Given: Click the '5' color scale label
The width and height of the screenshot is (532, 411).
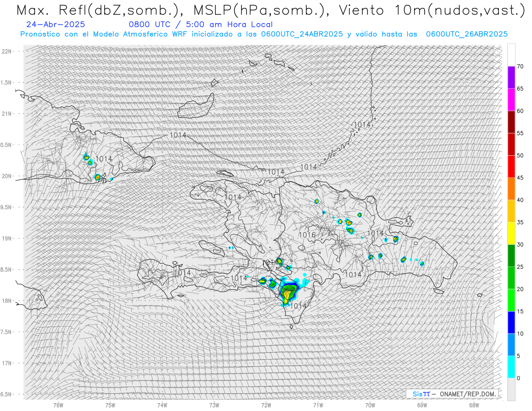Looking at the screenshot, I should click(518, 356).
